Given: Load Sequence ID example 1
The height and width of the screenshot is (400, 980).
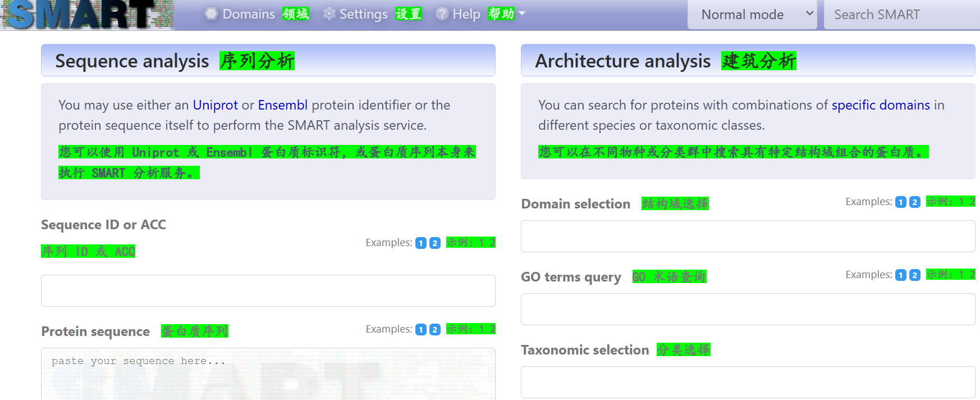Looking at the screenshot, I should (421, 243).
